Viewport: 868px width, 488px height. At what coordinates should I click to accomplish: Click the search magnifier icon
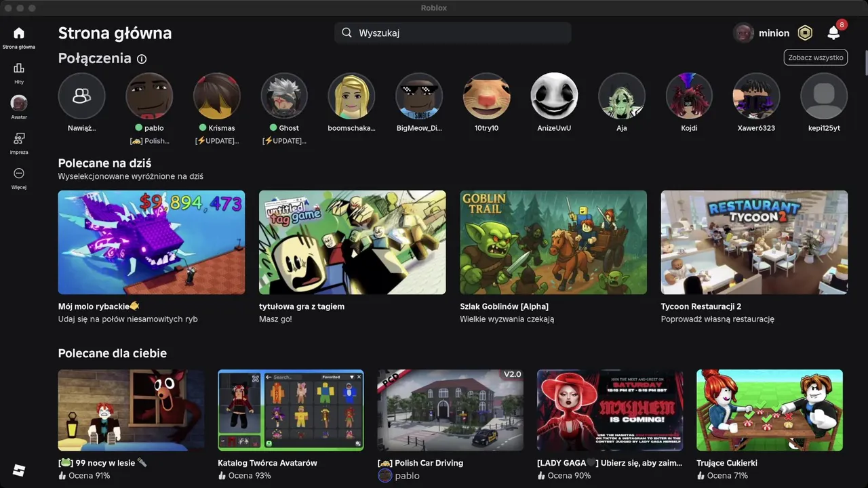347,33
